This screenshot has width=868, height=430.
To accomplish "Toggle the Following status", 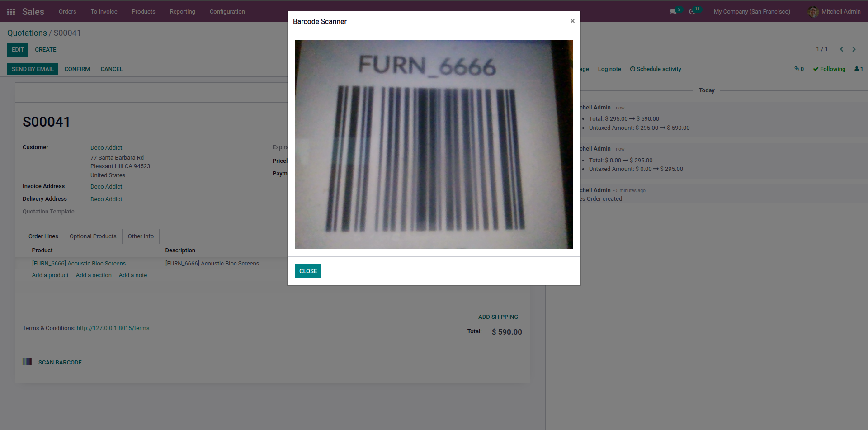I will (829, 69).
